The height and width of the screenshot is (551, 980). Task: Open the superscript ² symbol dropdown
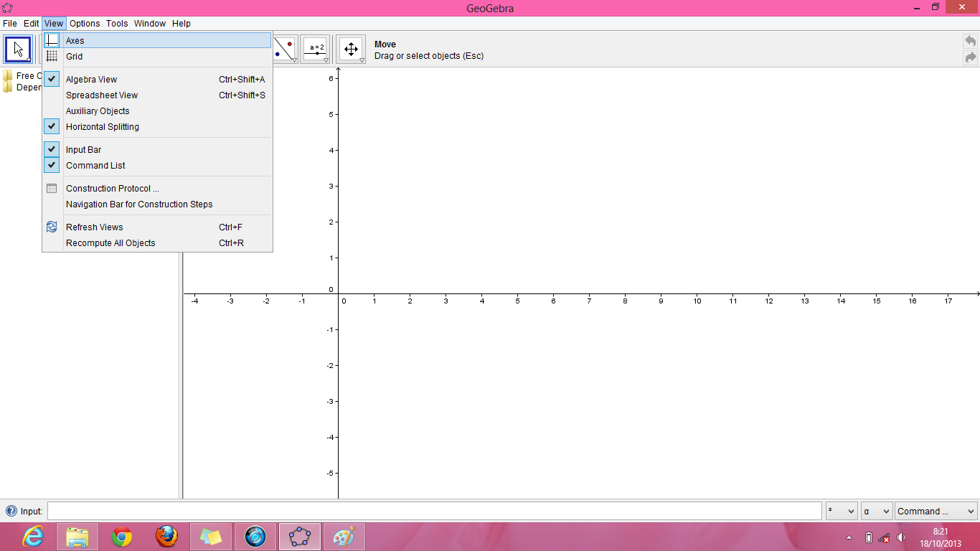842,511
